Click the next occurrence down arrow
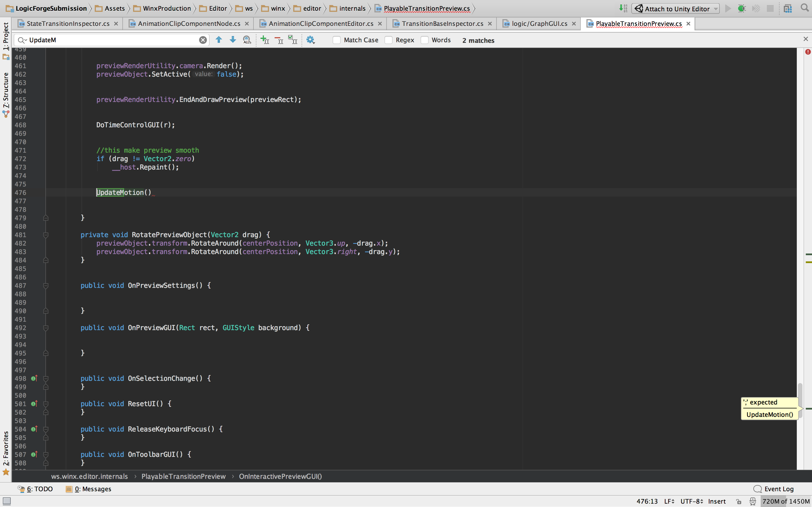This screenshot has height=507, width=812. pos(233,40)
